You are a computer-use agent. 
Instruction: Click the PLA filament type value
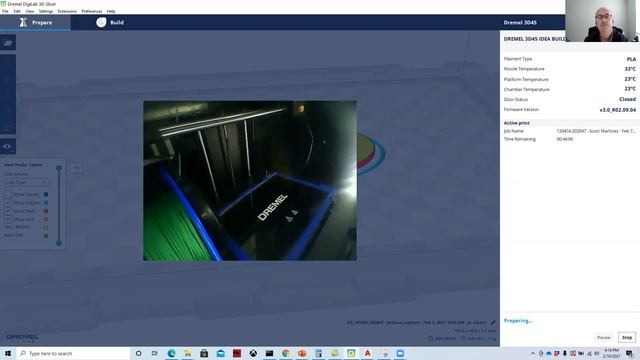coord(631,59)
